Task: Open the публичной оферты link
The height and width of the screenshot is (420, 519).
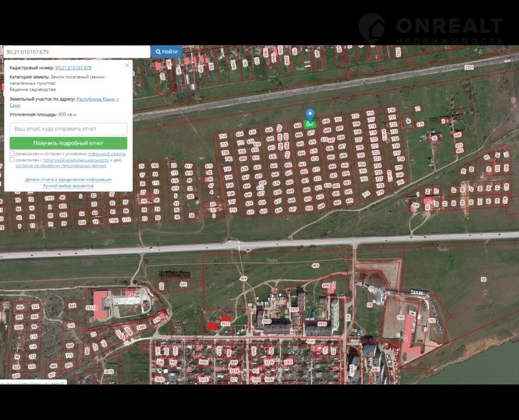Action: (107, 154)
